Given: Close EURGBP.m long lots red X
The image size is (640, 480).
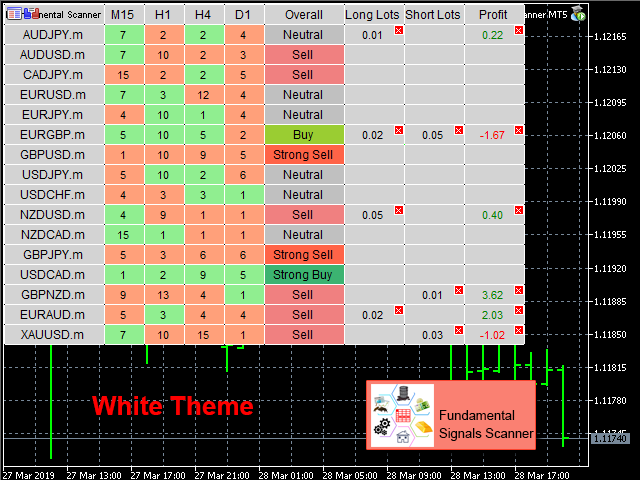Looking at the screenshot, I should tap(399, 130).
